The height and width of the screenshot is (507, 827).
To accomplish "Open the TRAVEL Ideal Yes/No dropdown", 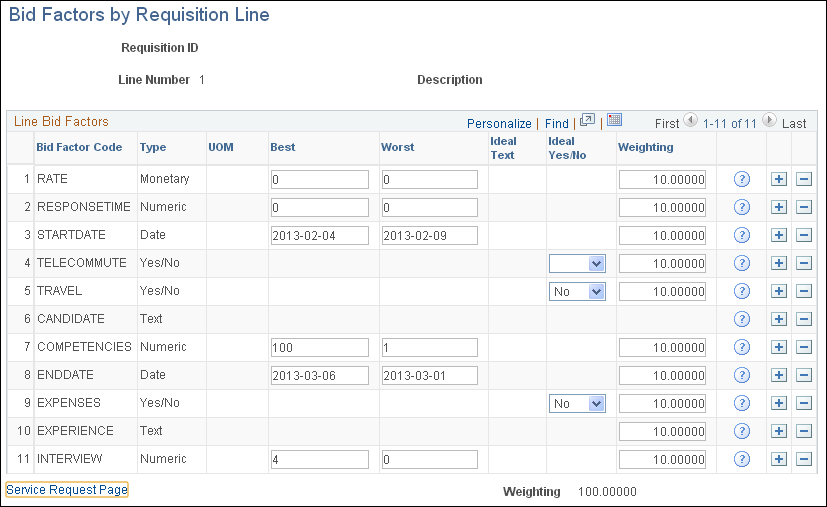I will click(x=577, y=291).
